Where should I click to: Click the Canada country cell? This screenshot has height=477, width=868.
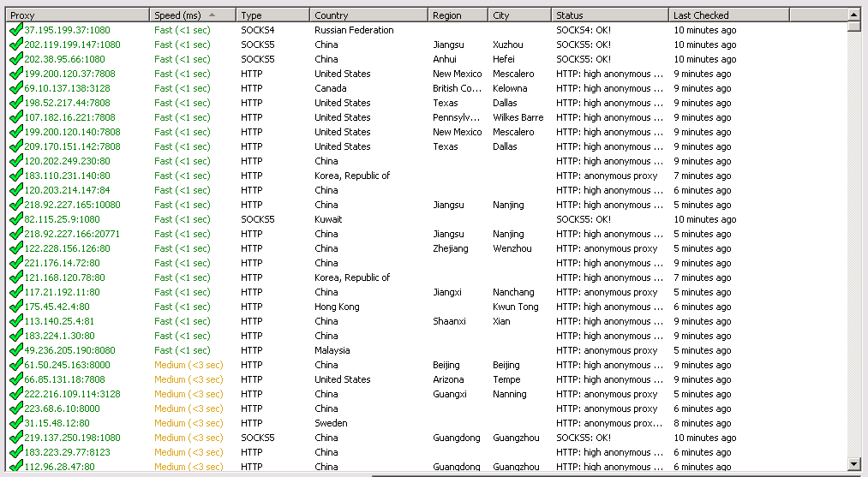tap(331, 88)
